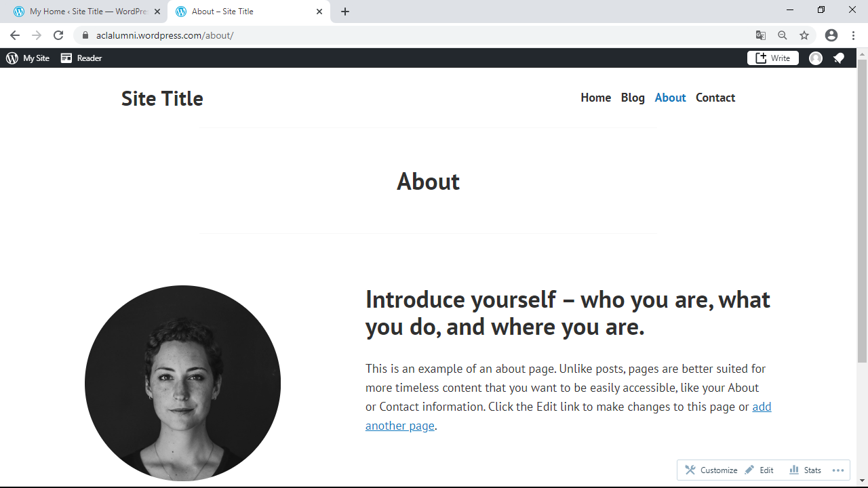The image size is (868, 488).
Task: Click the browser reload icon
Action: (x=58, y=35)
